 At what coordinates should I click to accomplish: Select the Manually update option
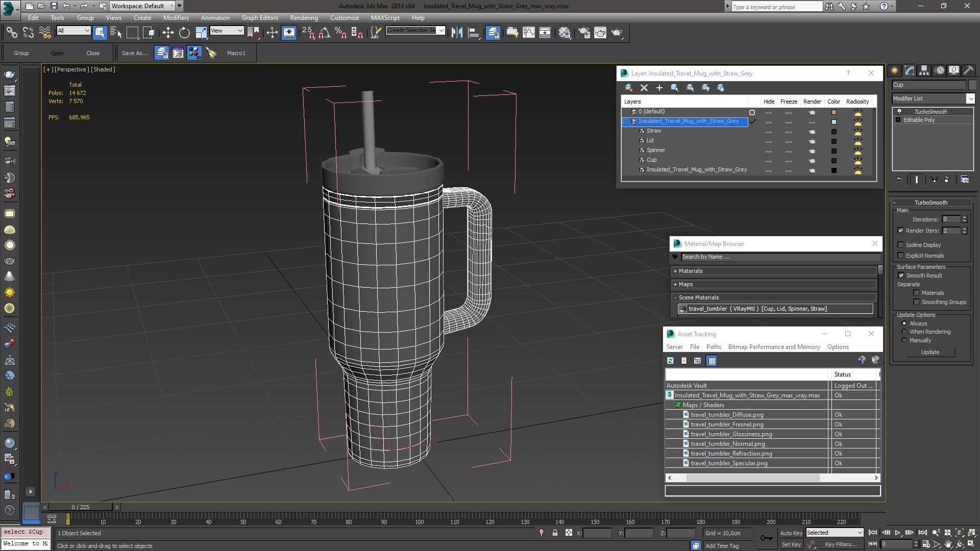tap(904, 340)
